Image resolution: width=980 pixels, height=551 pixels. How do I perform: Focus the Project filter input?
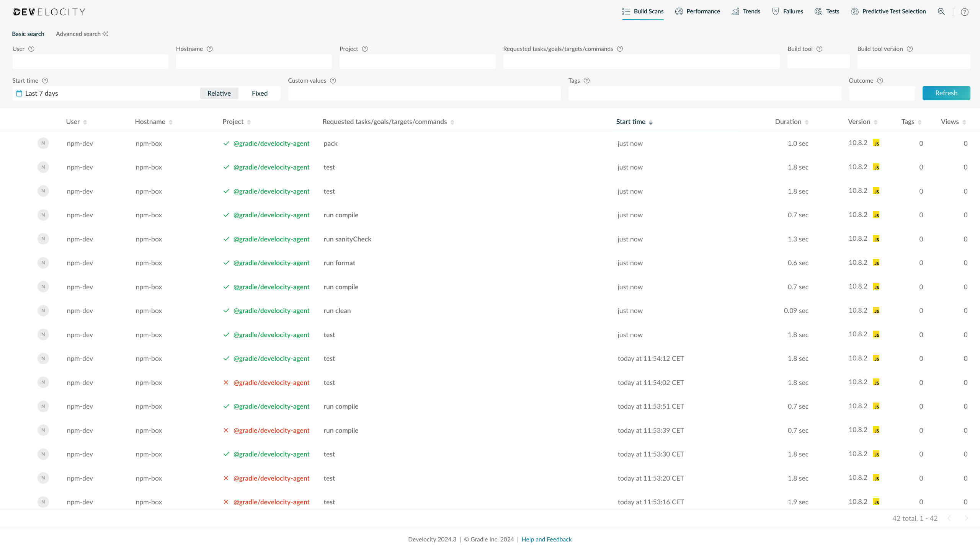[417, 62]
